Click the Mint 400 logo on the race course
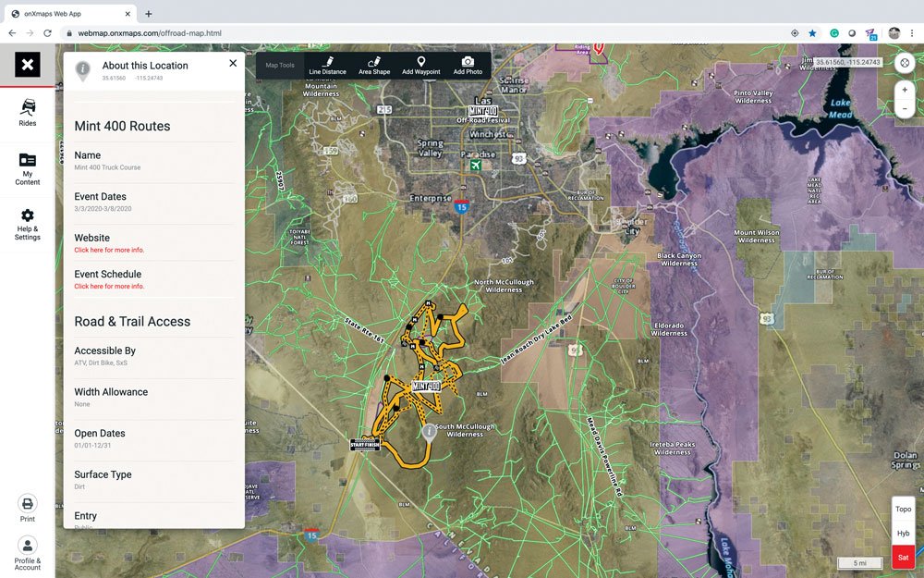This screenshot has height=578, width=924. coord(426,387)
